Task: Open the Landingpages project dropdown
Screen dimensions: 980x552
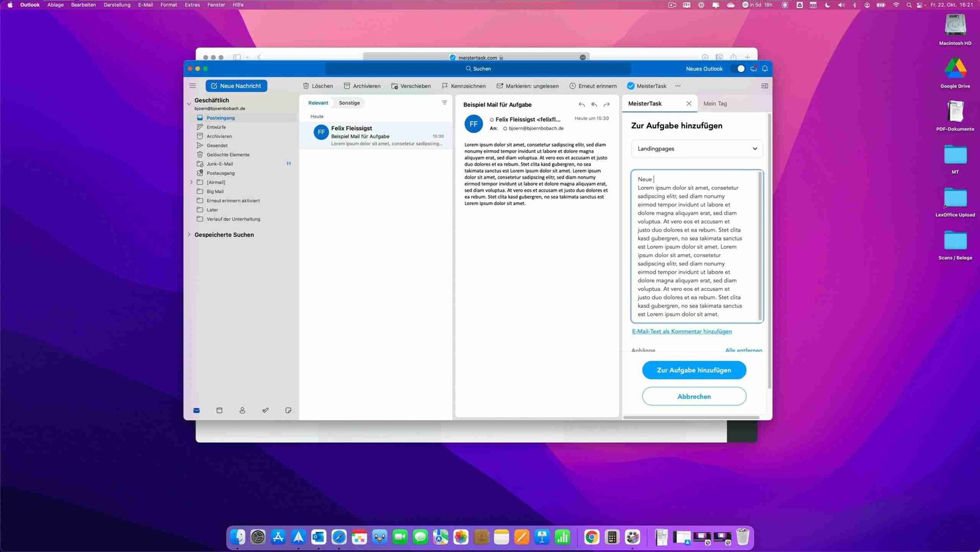Action: (x=697, y=149)
